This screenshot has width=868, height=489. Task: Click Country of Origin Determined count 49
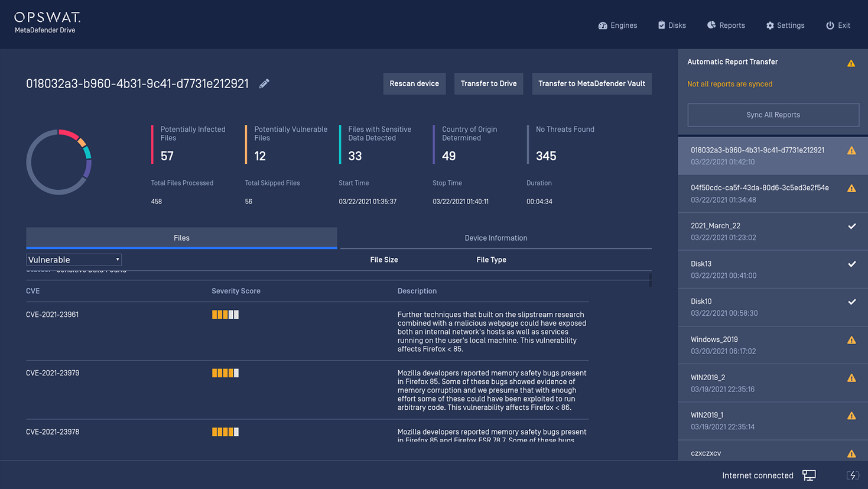coord(449,156)
